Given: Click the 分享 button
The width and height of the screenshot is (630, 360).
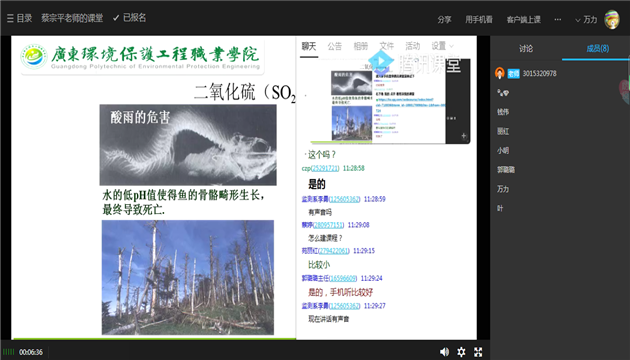Looking at the screenshot, I should (x=444, y=19).
